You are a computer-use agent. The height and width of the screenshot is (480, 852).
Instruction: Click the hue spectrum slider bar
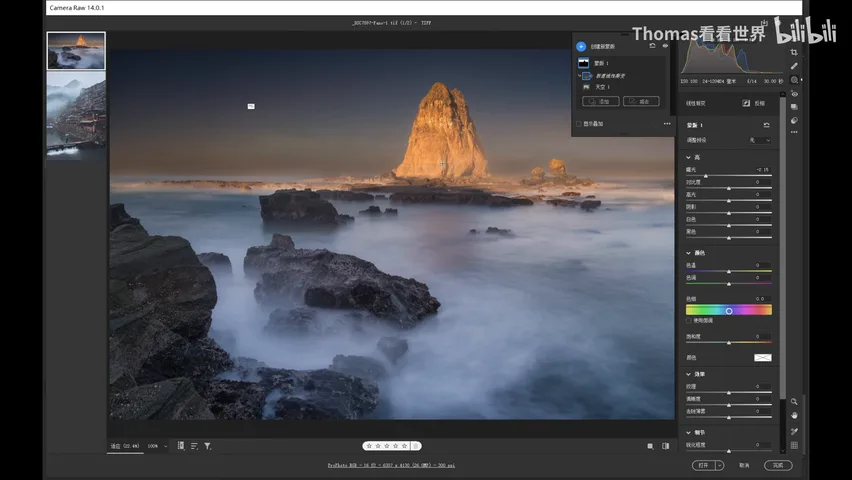[x=729, y=310]
